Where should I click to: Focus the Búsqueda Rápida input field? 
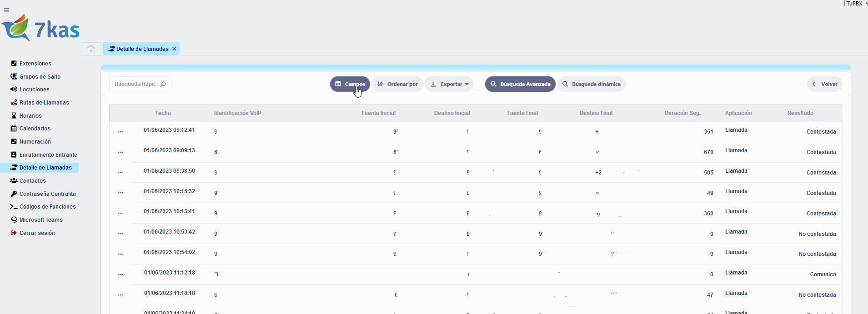(x=135, y=84)
